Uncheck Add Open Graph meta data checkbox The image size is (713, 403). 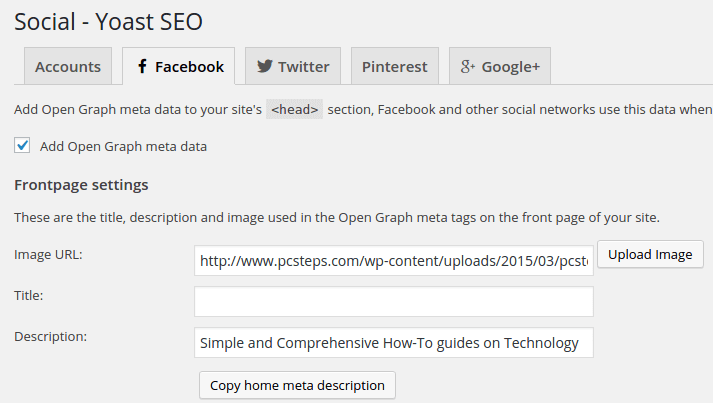(x=22, y=146)
